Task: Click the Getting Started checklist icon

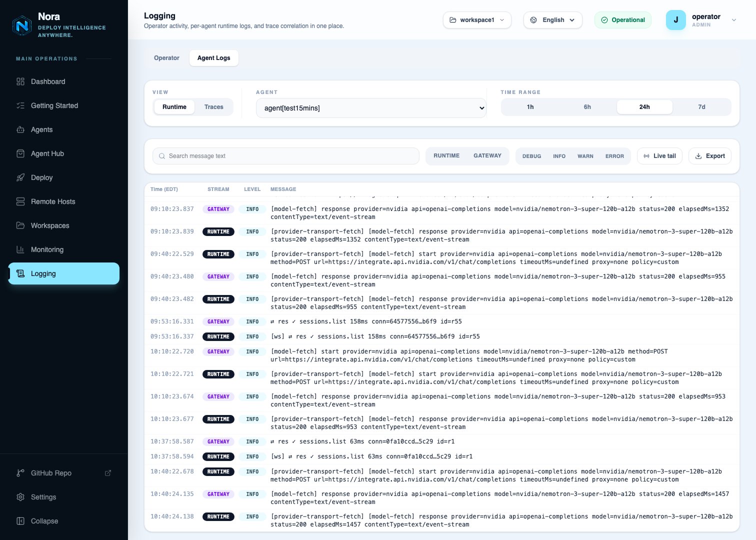Action: coord(20,105)
